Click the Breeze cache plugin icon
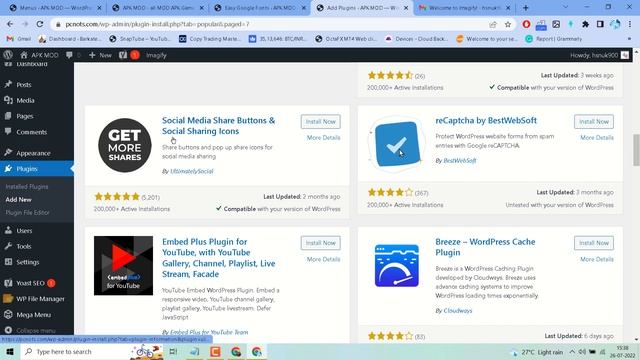This screenshot has height=360, width=640. coord(397,265)
